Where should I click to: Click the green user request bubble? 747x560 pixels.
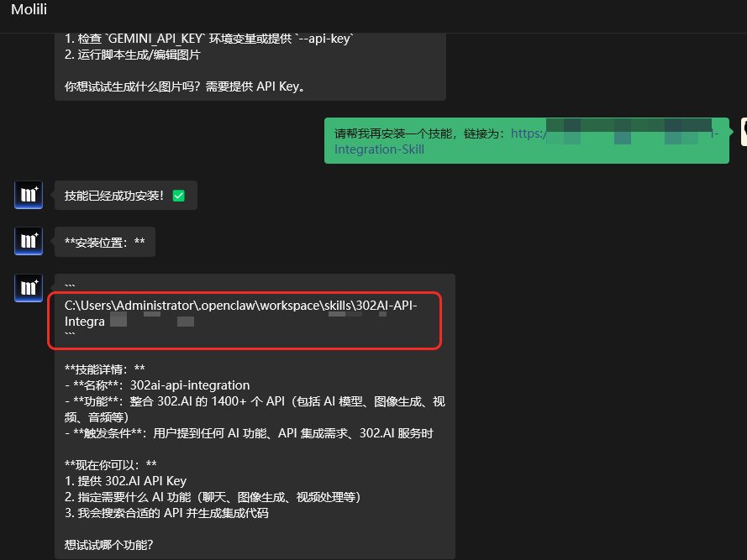527,140
